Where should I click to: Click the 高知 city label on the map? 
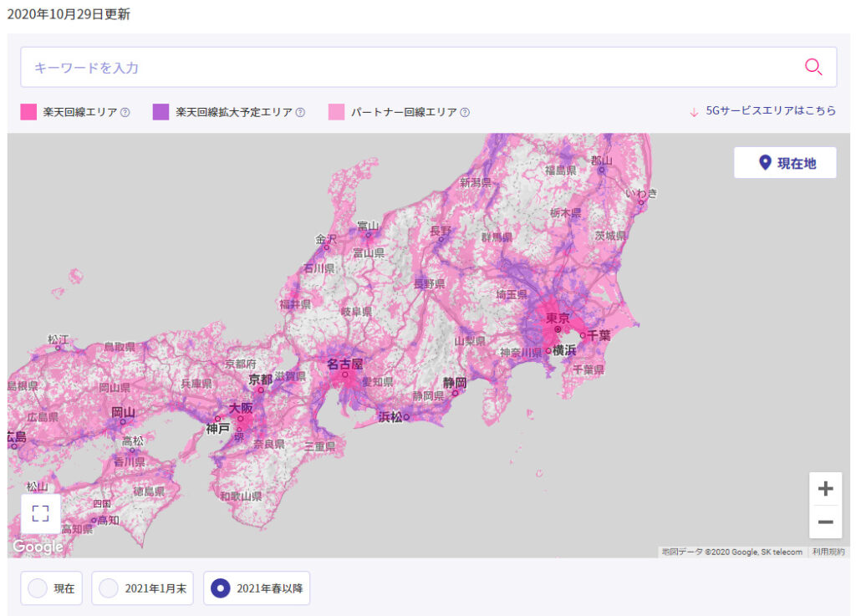tap(108, 521)
